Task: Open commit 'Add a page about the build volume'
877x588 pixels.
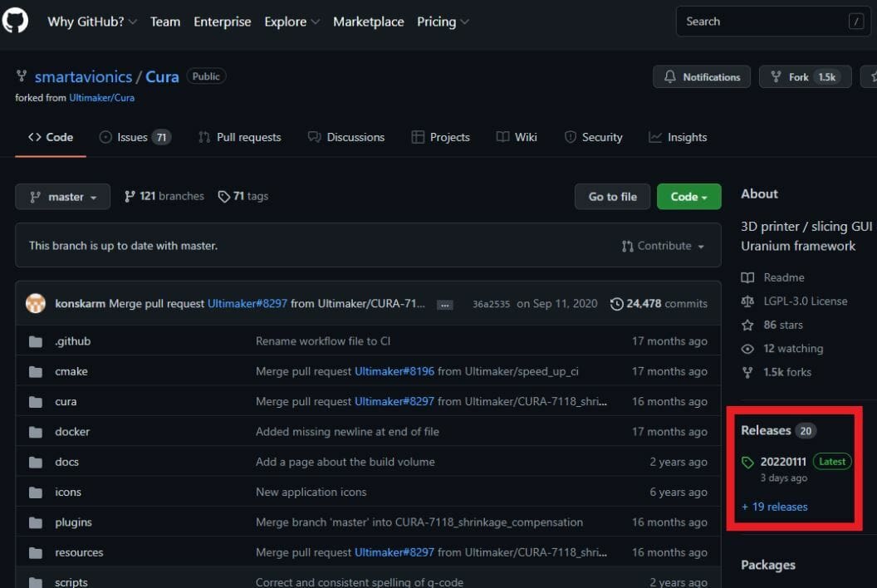Action: [x=345, y=462]
